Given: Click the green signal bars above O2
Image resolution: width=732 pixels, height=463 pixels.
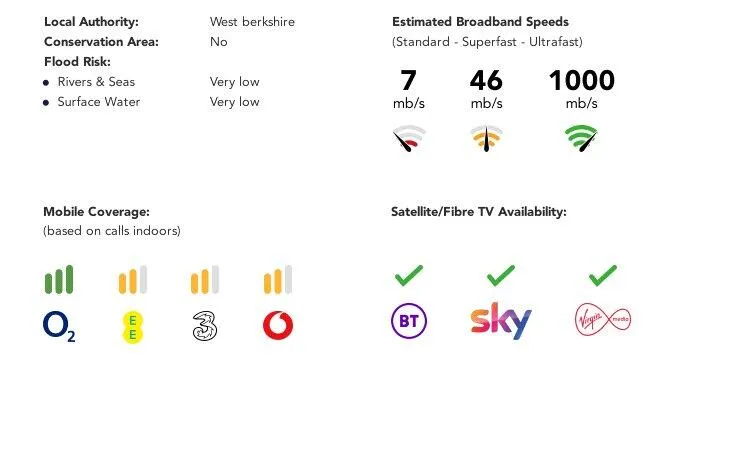Looking at the screenshot, I should (x=59, y=280).
